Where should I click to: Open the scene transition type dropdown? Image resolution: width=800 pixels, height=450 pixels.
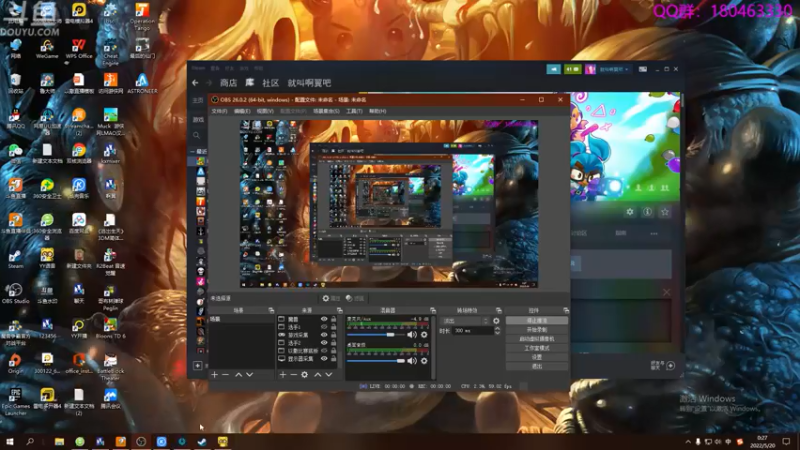[x=465, y=321]
